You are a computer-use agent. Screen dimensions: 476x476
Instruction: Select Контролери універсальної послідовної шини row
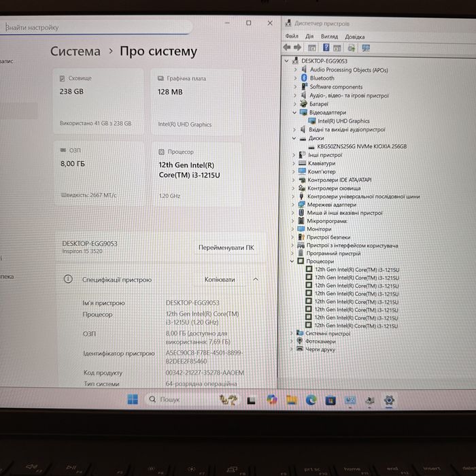pos(363,197)
